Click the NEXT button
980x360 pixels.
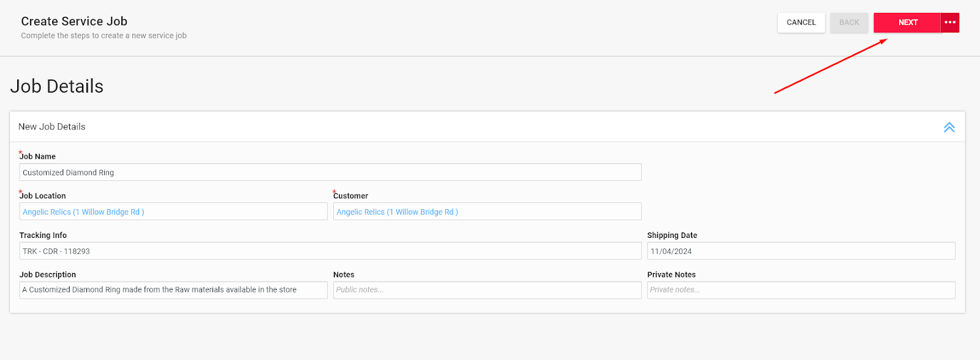907,23
